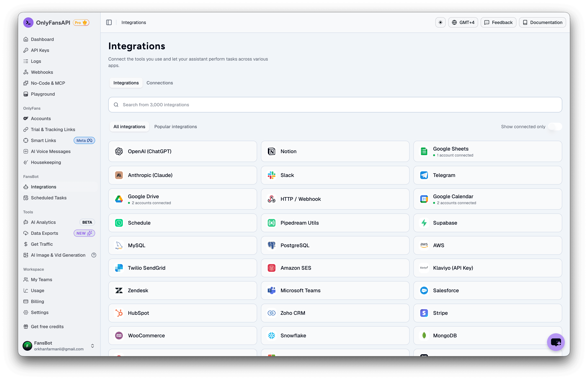Open the Zoho CRM integration card

click(335, 313)
